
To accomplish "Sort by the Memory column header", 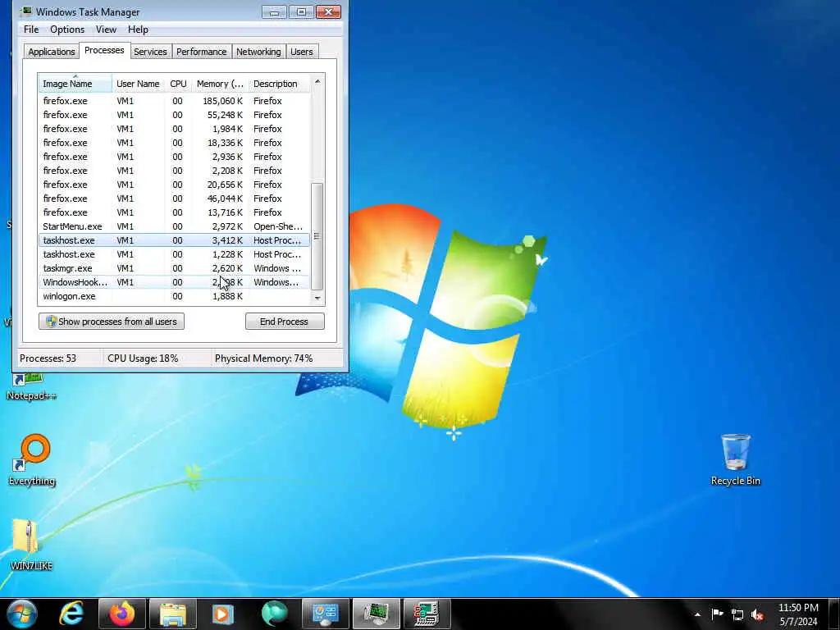I will point(220,84).
